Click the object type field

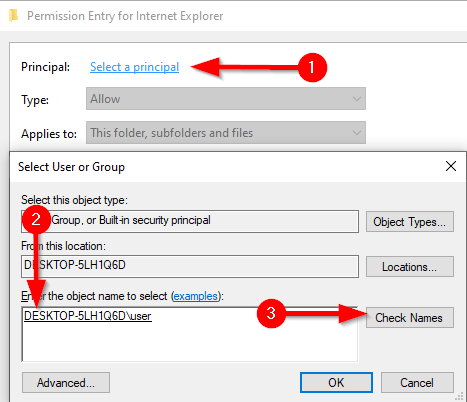[x=190, y=221]
